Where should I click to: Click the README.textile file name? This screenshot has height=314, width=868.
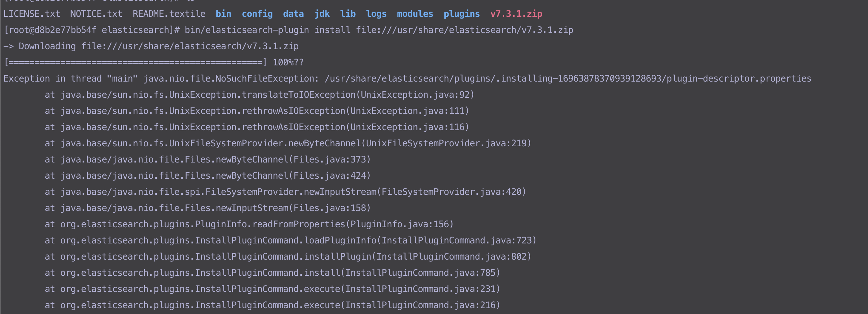168,14
